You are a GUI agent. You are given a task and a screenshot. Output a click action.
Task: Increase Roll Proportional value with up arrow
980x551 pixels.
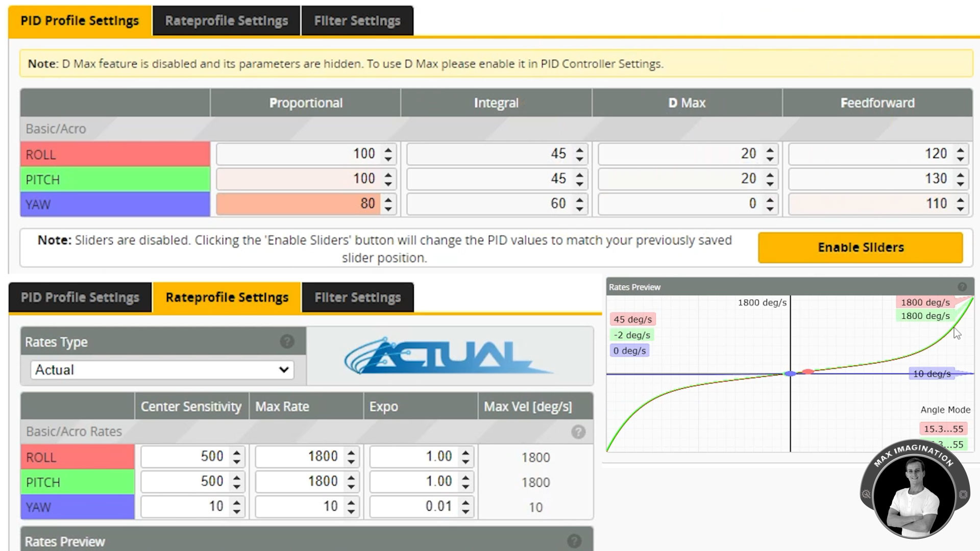click(388, 149)
